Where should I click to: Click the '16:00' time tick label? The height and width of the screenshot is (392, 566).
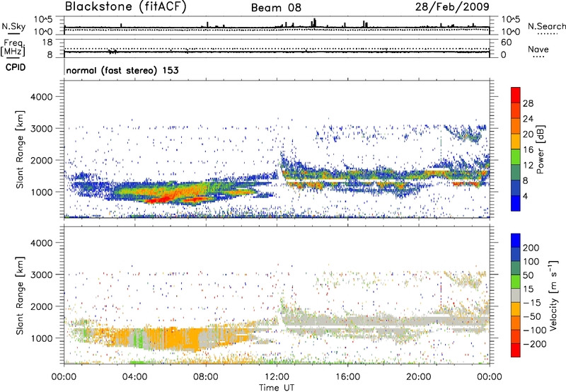(347, 377)
